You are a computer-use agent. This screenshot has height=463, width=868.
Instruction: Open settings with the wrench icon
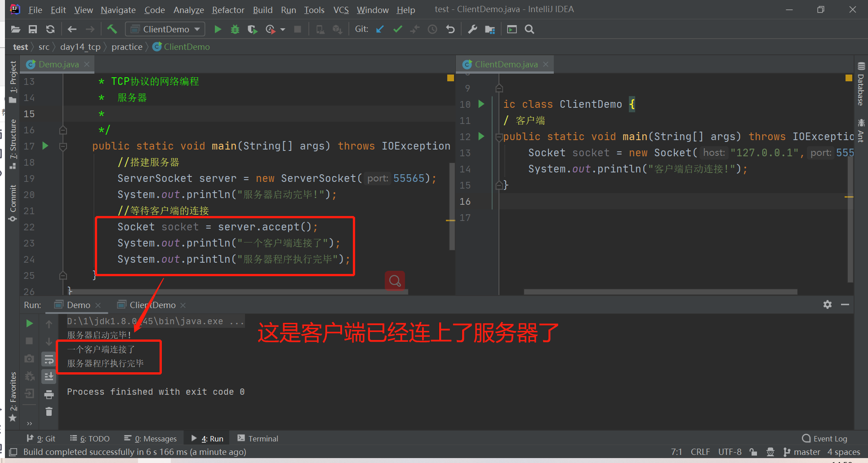472,29
